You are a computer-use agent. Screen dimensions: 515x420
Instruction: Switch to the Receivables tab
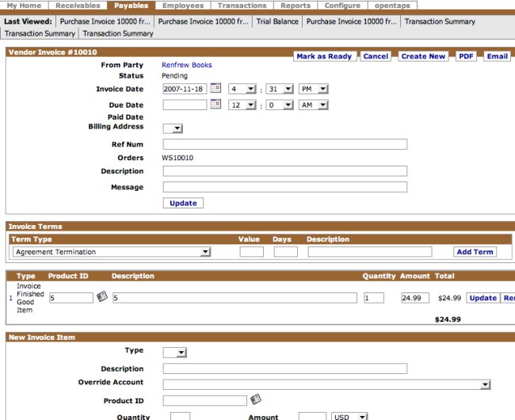pyautogui.click(x=78, y=6)
